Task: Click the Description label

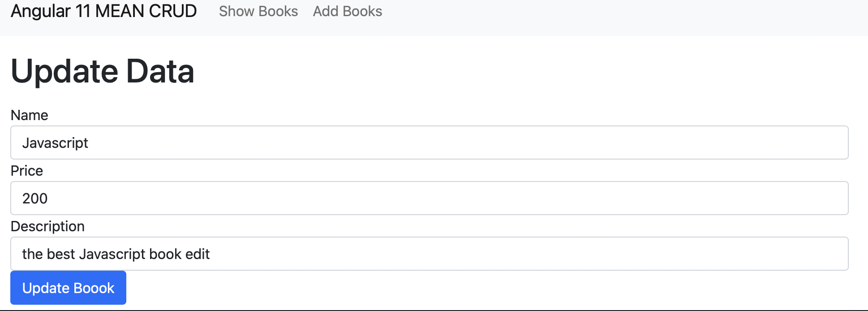Action: 47,226
